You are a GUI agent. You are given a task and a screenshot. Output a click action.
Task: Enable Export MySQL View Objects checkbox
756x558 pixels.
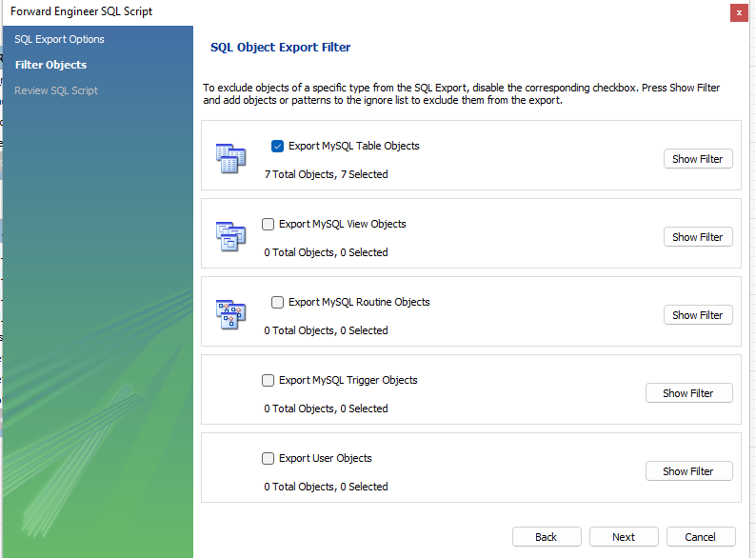tap(269, 225)
